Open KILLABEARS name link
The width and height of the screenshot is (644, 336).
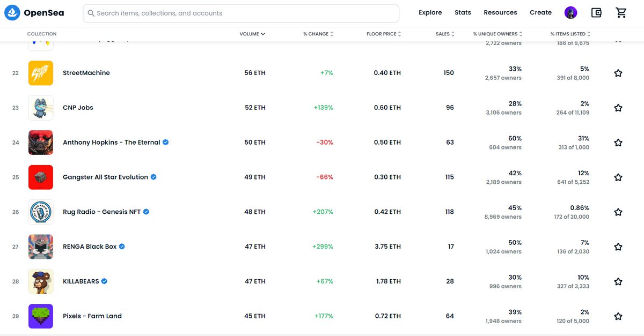coord(81,281)
